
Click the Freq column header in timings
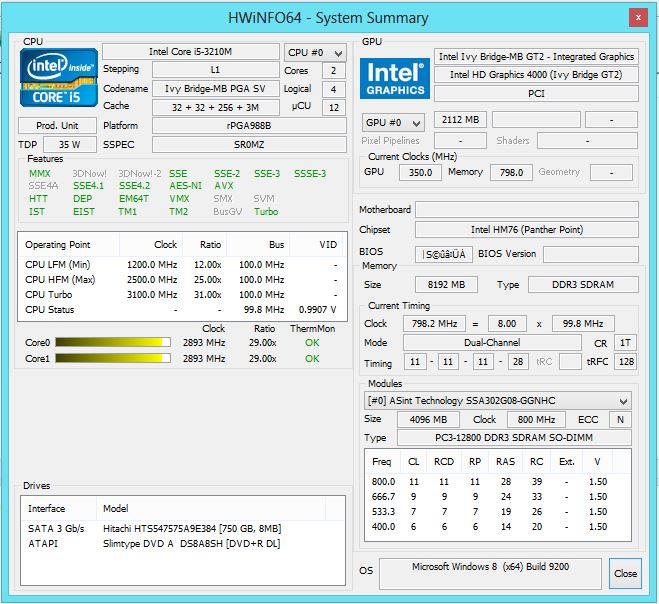382,462
